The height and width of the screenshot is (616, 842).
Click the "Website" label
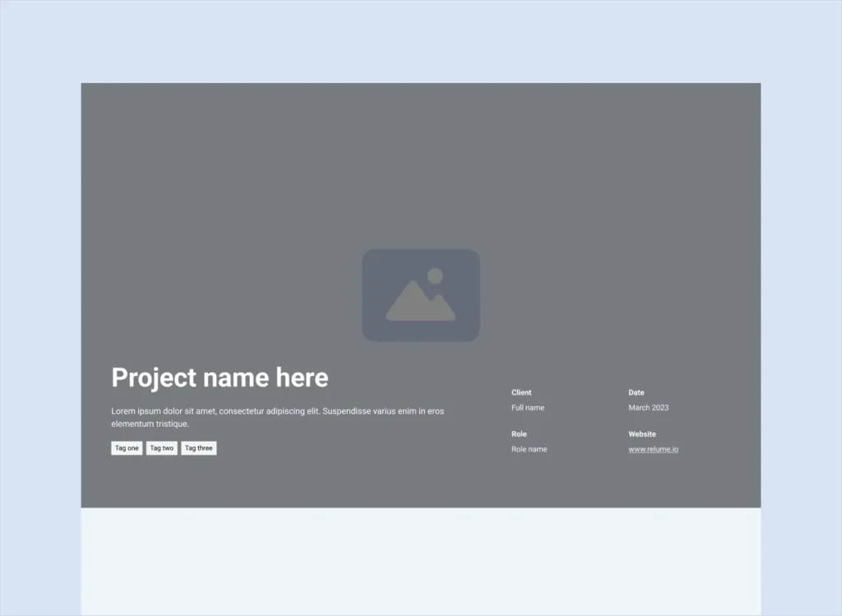(642, 434)
